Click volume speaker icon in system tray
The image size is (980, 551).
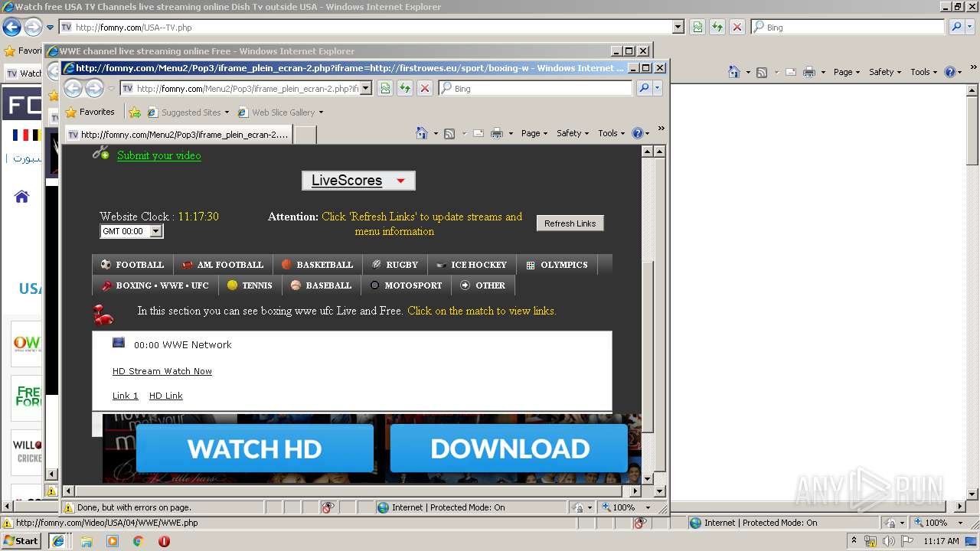pyautogui.click(x=888, y=541)
